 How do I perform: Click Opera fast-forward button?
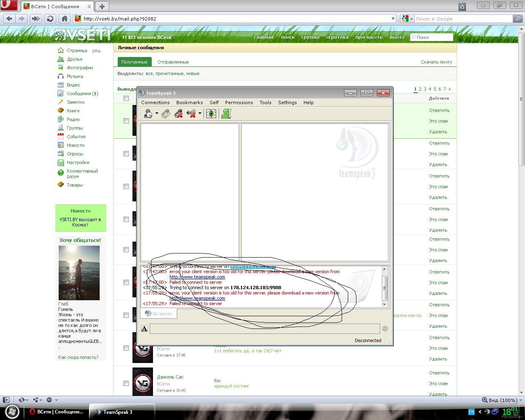tap(36, 18)
